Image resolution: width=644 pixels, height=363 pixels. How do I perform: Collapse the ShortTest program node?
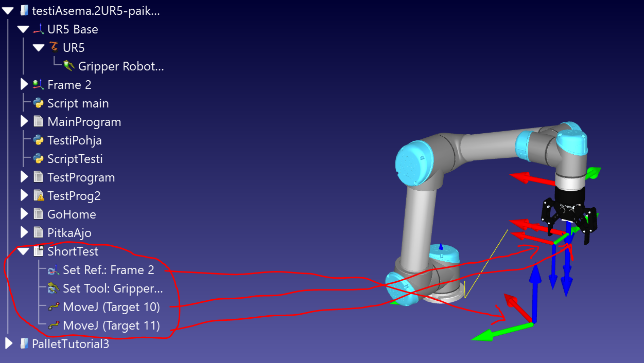coord(24,251)
